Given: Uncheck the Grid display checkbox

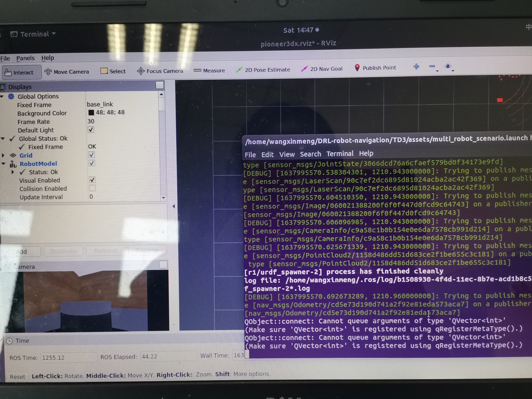Looking at the screenshot, I should tap(91, 155).
